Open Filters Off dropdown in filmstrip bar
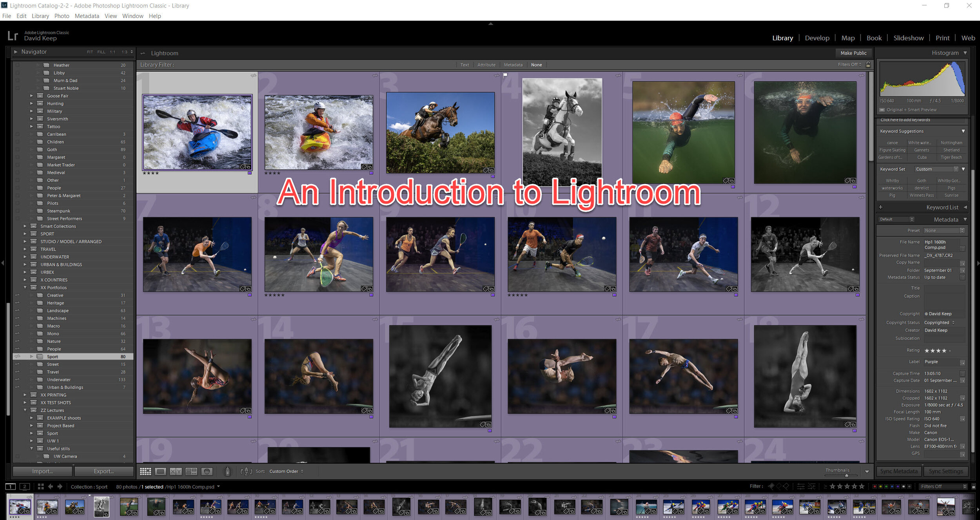980x520 pixels. tap(944, 487)
